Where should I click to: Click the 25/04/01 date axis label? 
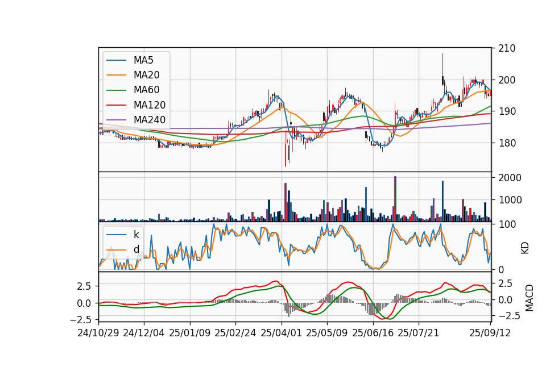(x=281, y=333)
